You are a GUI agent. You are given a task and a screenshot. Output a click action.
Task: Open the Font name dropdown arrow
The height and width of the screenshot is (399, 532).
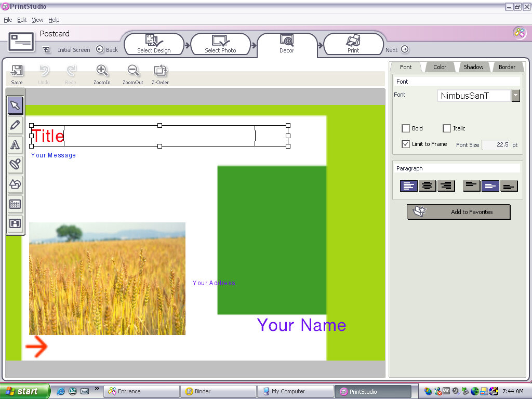coord(515,96)
